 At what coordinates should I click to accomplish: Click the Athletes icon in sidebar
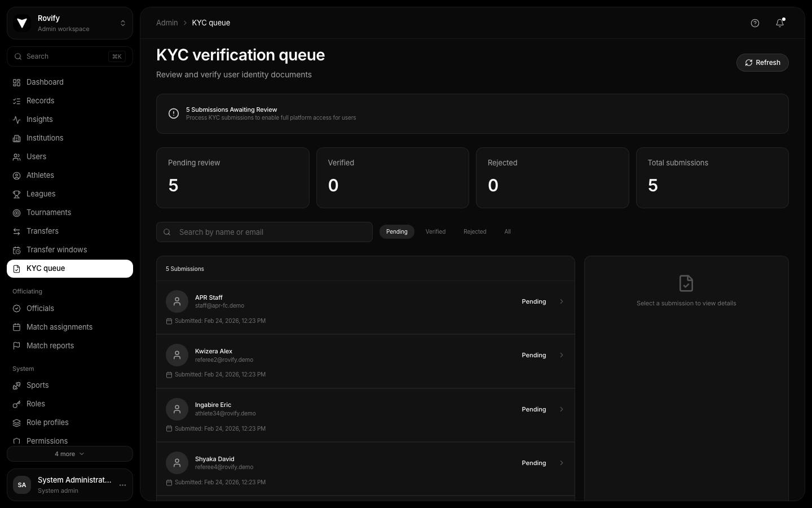click(17, 176)
